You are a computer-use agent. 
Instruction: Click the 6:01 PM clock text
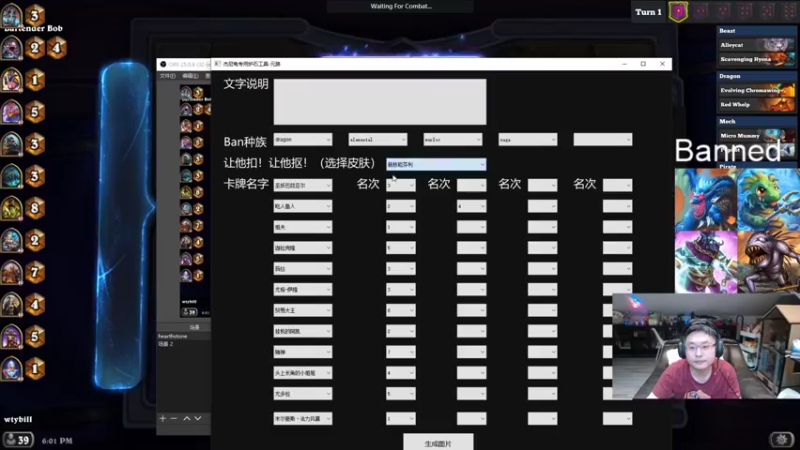click(57, 441)
